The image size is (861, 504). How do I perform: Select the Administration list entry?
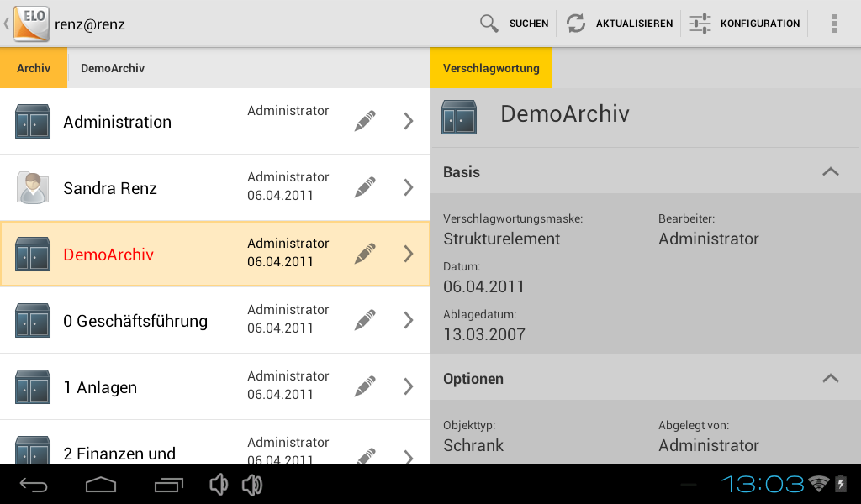tap(214, 121)
